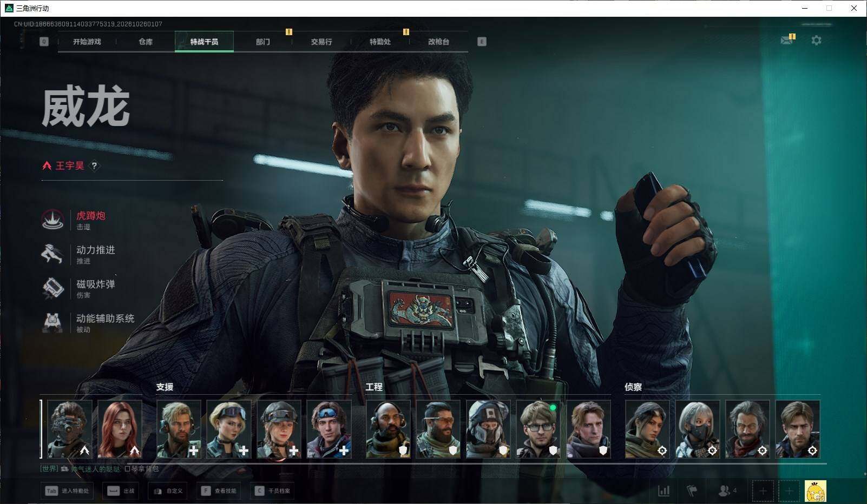Click the 干员档案 button
The image size is (867, 504).
click(x=272, y=491)
